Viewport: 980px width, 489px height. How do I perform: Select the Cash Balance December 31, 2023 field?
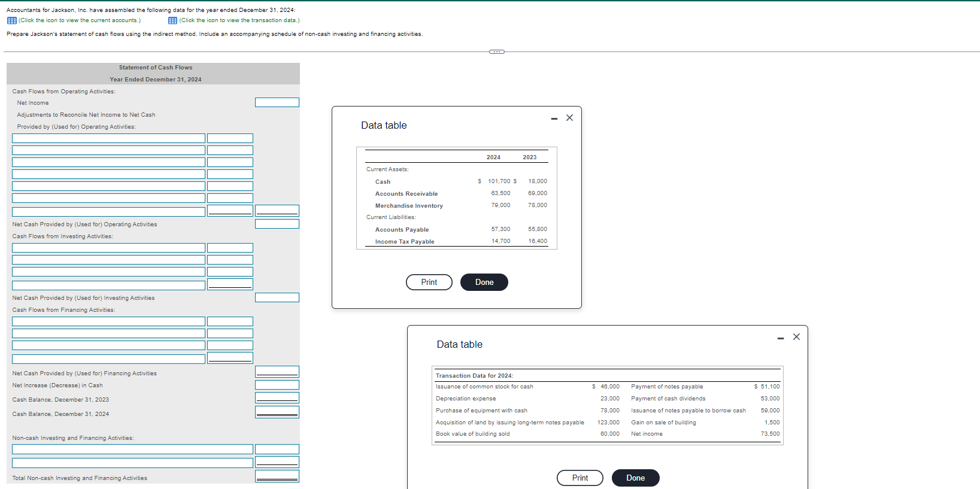[x=277, y=398]
